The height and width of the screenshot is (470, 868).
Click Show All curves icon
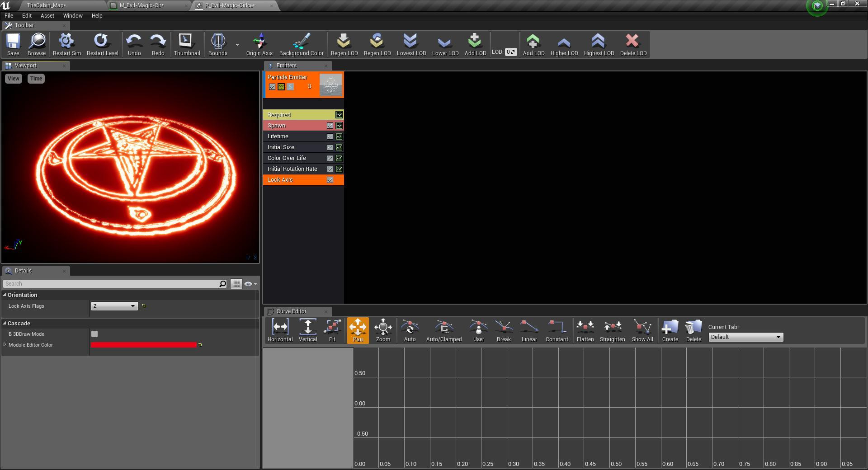click(x=642, y=330)
